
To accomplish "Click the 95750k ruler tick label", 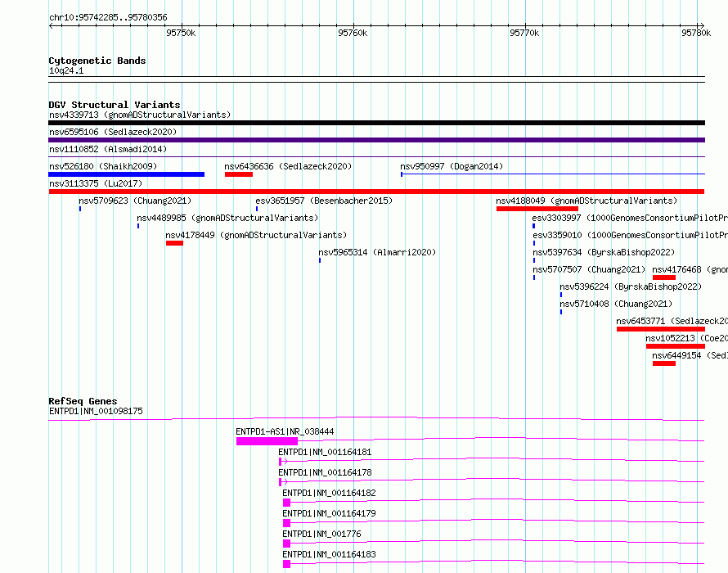I will pyautogui.click(x=181, y=33).
